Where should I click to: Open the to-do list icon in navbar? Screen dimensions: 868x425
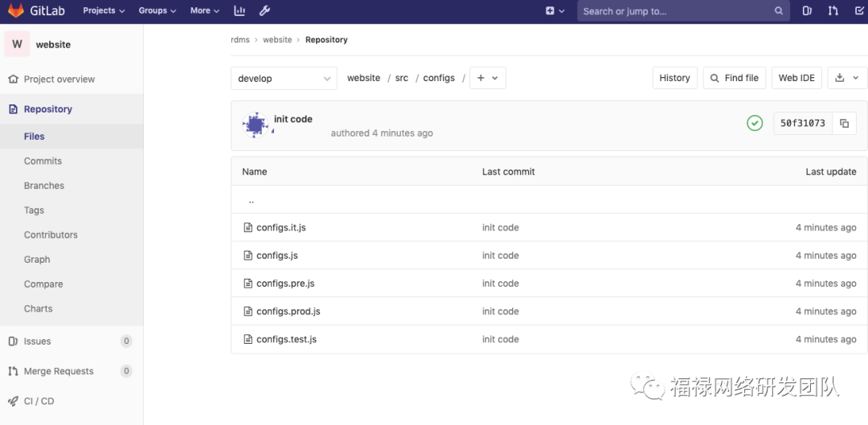(859, 10)
